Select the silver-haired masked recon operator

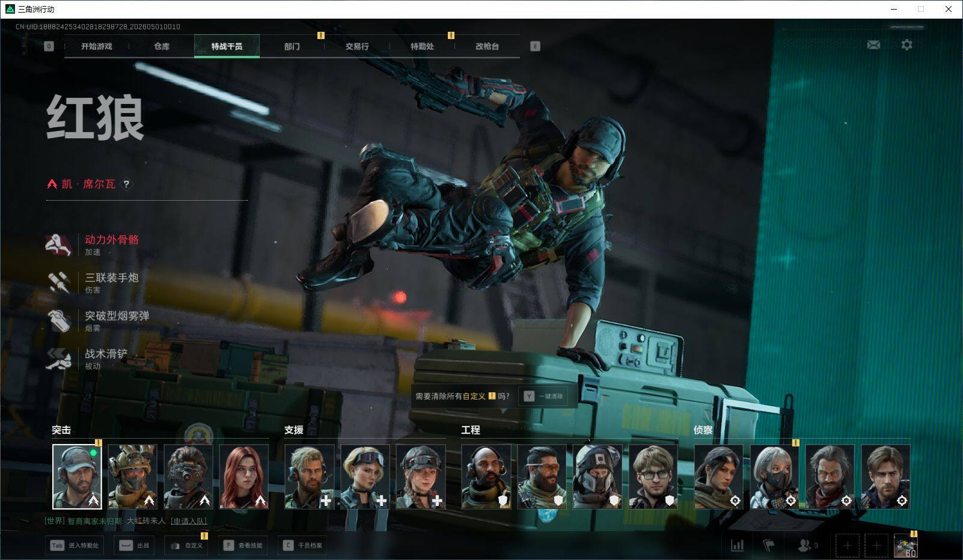point(774,476)
